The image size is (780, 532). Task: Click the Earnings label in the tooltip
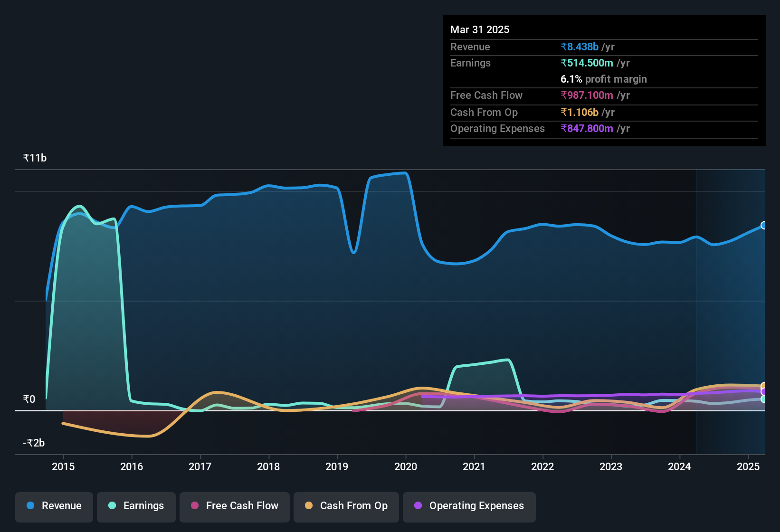470,63
